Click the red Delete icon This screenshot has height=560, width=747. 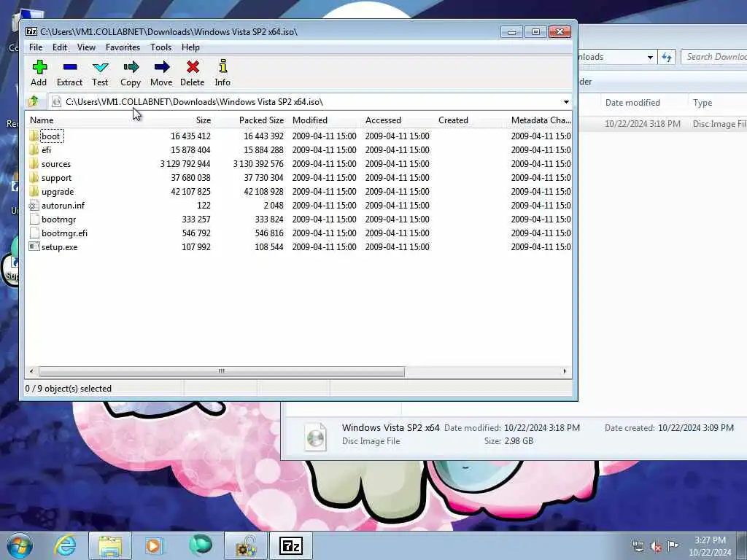click(193, 67)
